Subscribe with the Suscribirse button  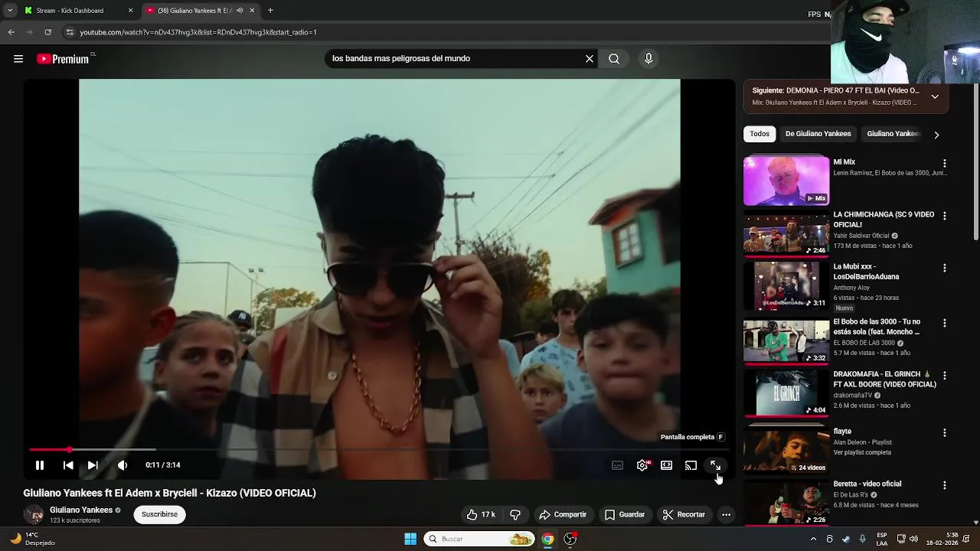coord(159,514)
